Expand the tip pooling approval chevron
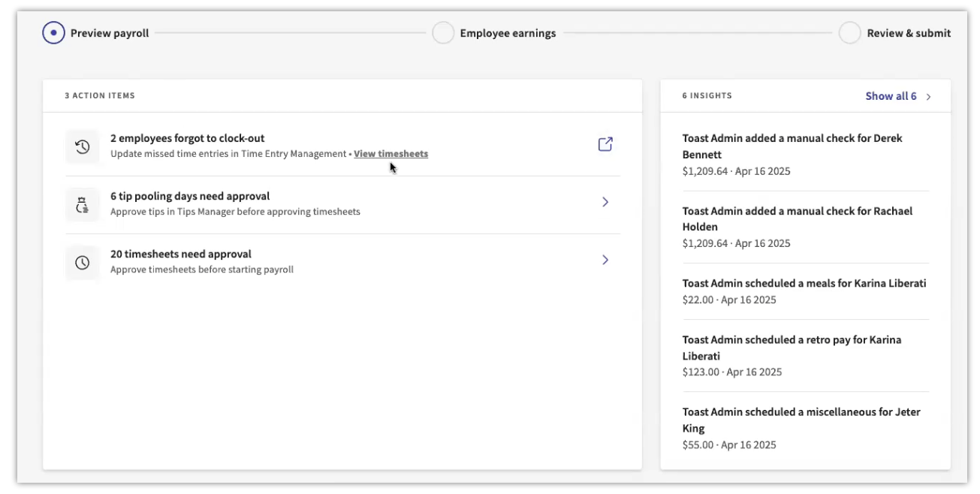The width and height of the screenshot is (980, 494). 605,202
